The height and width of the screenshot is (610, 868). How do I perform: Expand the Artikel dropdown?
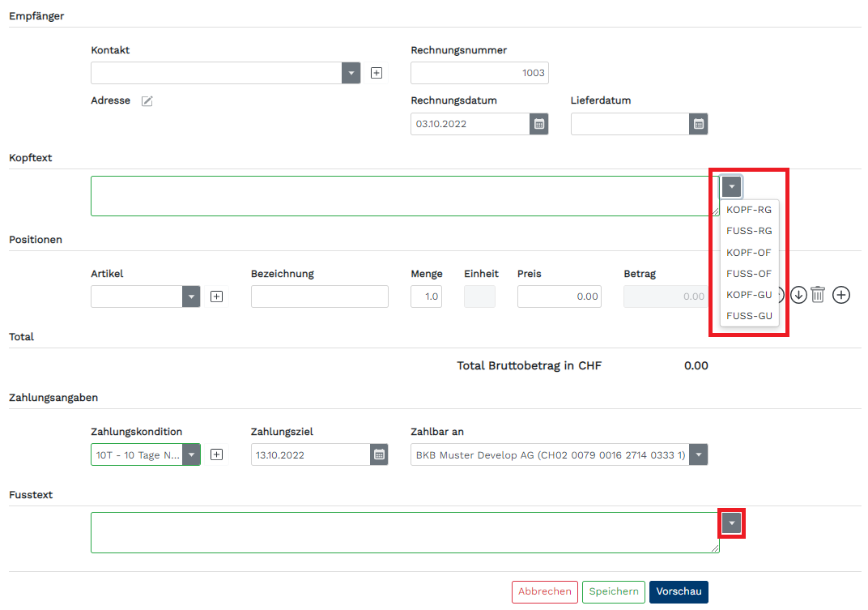191,296
